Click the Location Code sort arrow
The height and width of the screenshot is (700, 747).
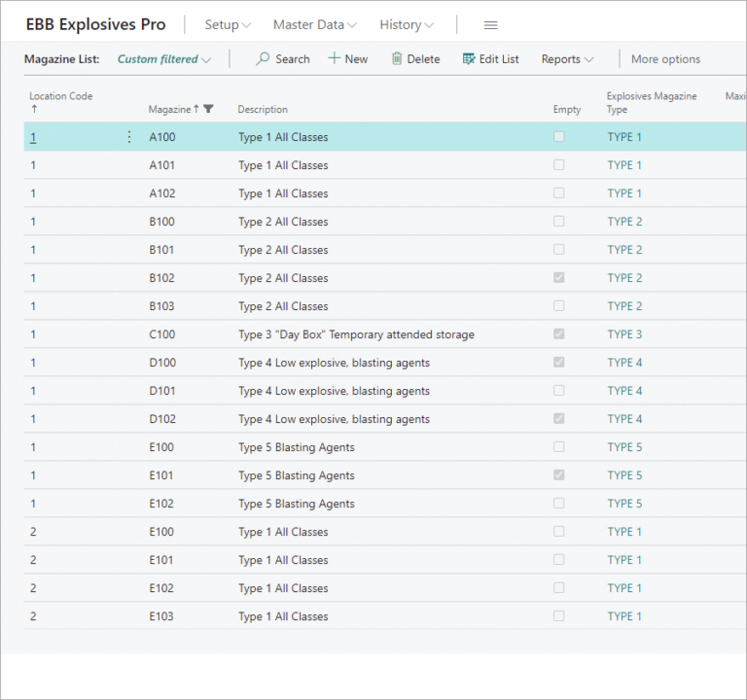34,109
